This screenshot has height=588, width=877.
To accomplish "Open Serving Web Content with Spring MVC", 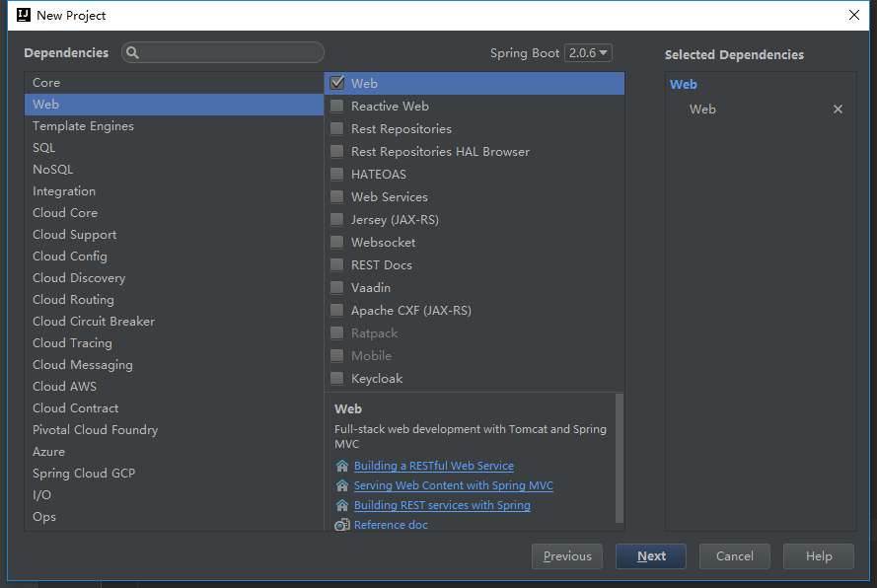I will (454, 485).
